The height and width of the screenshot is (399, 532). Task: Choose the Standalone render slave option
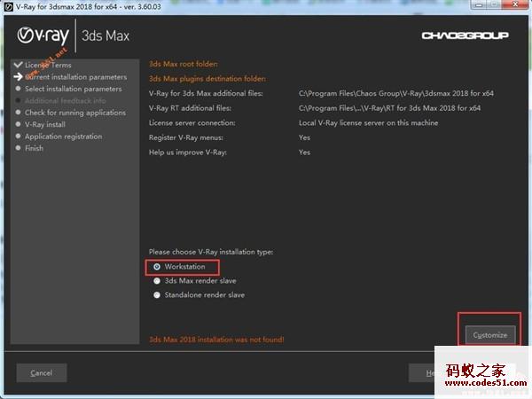[x=157, y=294]
